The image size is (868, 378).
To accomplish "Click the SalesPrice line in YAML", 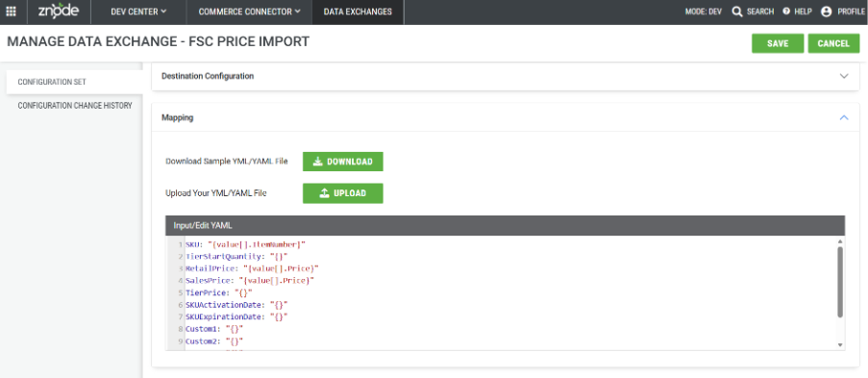I will pos(250,281).
